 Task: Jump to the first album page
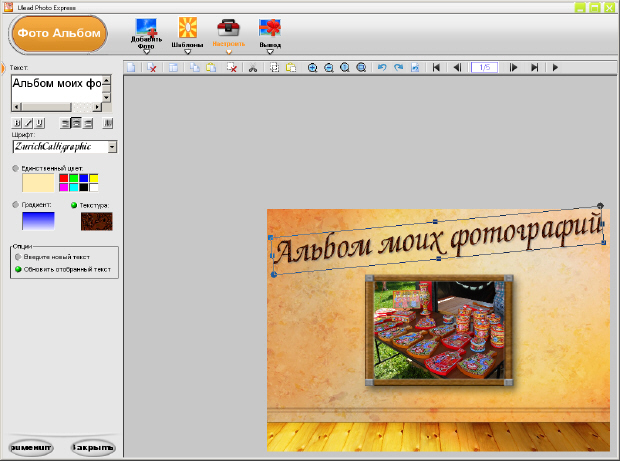click(x=436, y=68)
